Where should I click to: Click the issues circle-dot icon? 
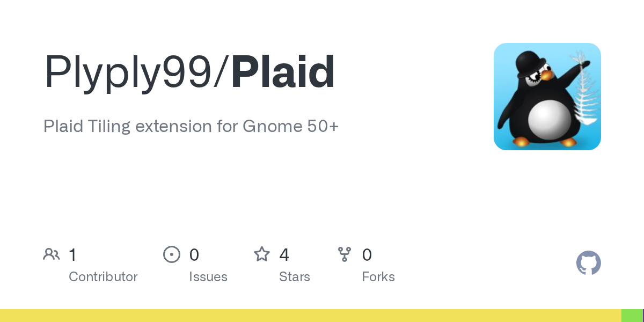172,254
